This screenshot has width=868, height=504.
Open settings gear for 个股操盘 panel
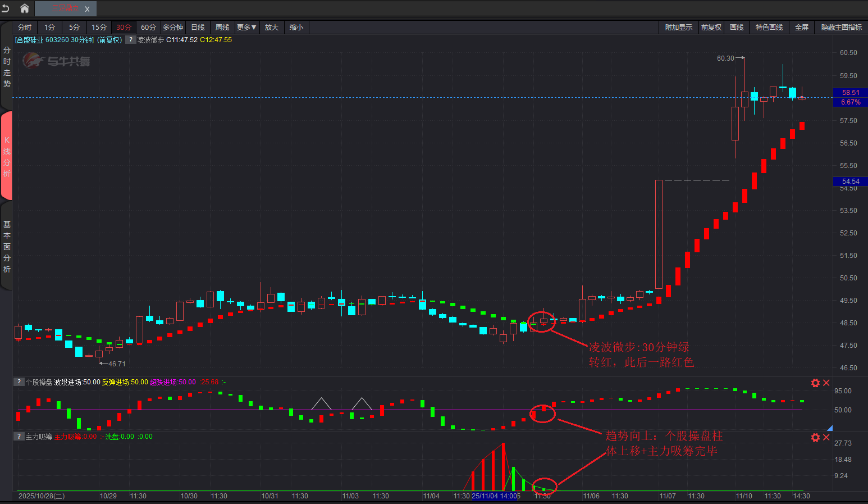point(815,383)
